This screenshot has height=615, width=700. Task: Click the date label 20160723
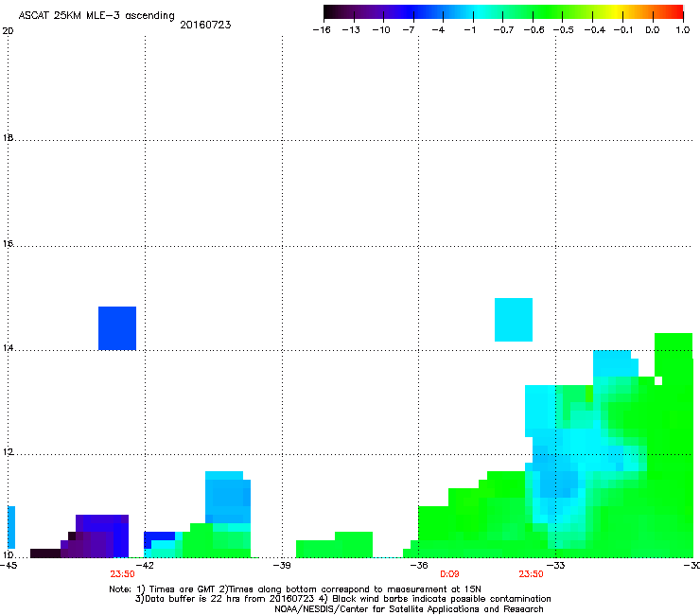point(205,25)
